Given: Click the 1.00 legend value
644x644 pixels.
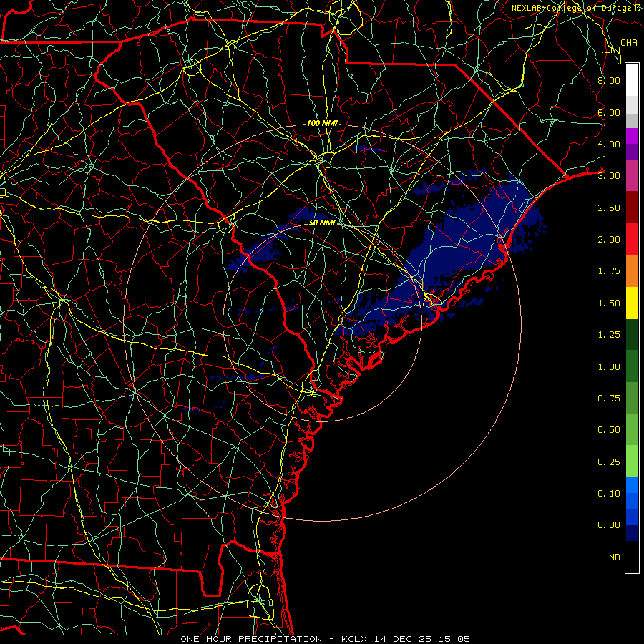Looking at the screenshot, I should 609,367.
